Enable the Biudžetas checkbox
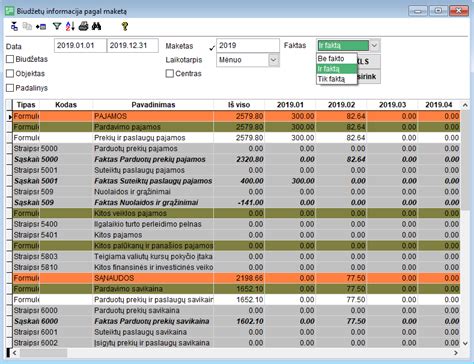Screen dimensions: 474x364 (x=10, y=59)
